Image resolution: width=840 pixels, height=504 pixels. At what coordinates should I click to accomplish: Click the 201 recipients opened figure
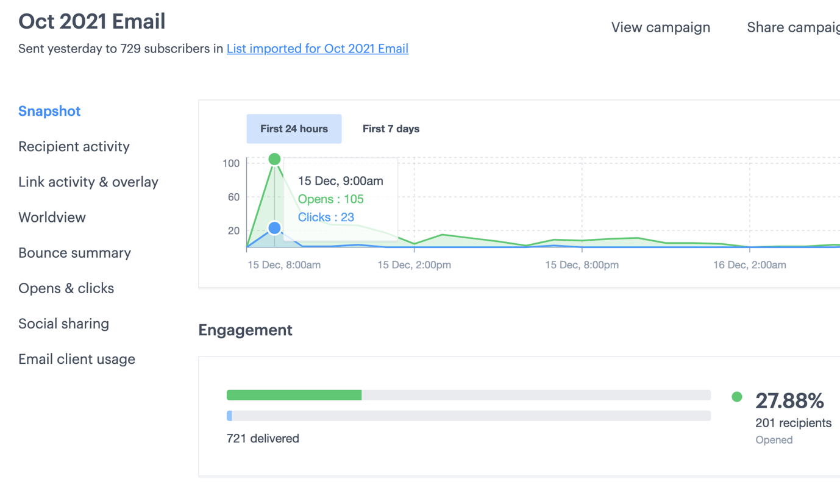pos(793,423)
